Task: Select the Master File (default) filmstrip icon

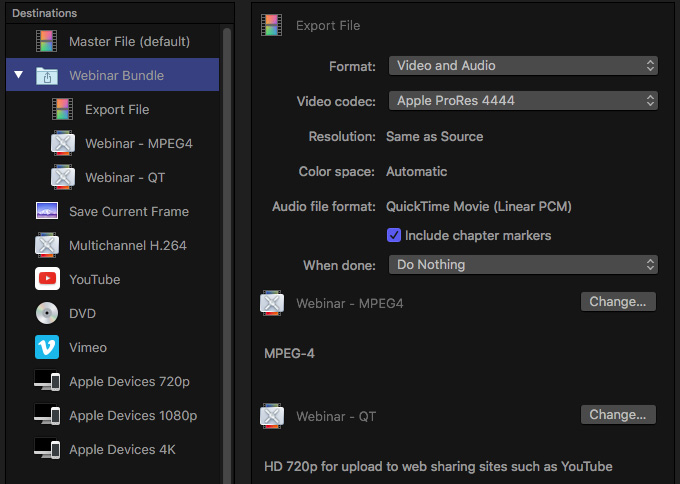Action: (x=46, y=41)
